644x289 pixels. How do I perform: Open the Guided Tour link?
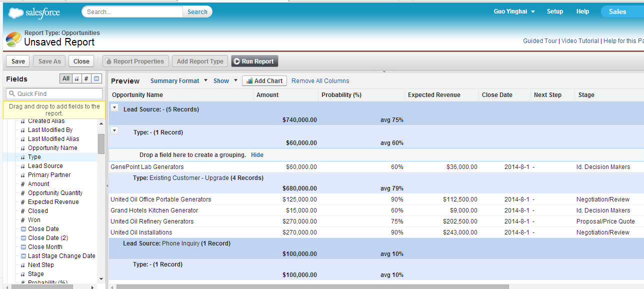540,41
